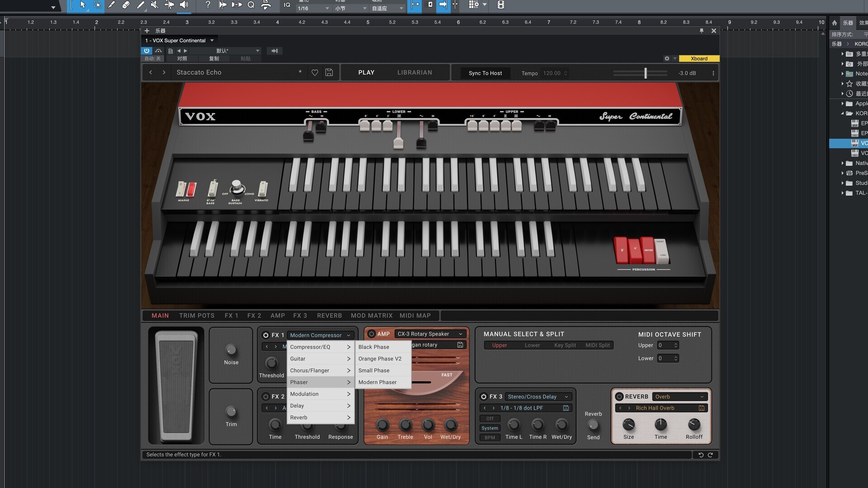Viewport: 868px width, 488px height.
Task: Flip the red MAINS switch on organ
Action: click(192, 189)
